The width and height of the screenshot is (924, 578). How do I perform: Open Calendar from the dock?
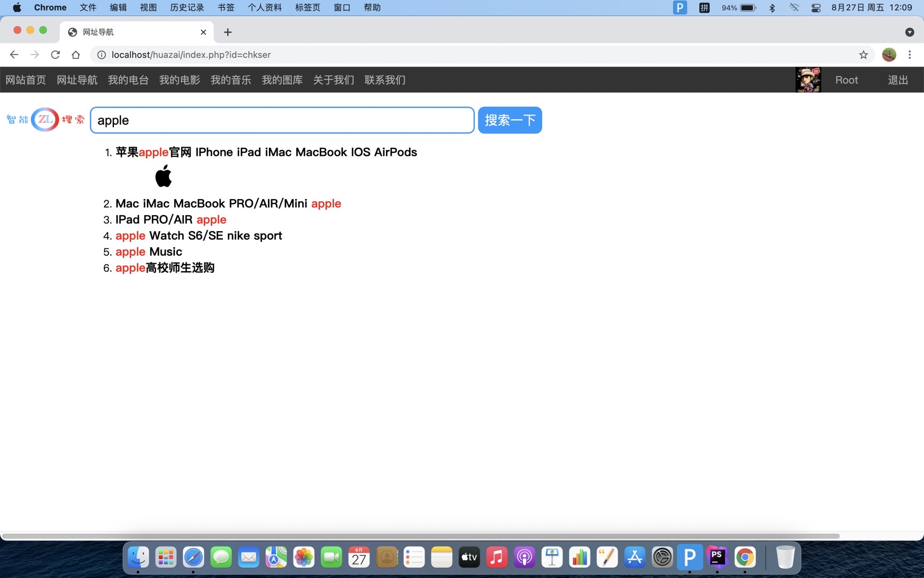point(359,557)
